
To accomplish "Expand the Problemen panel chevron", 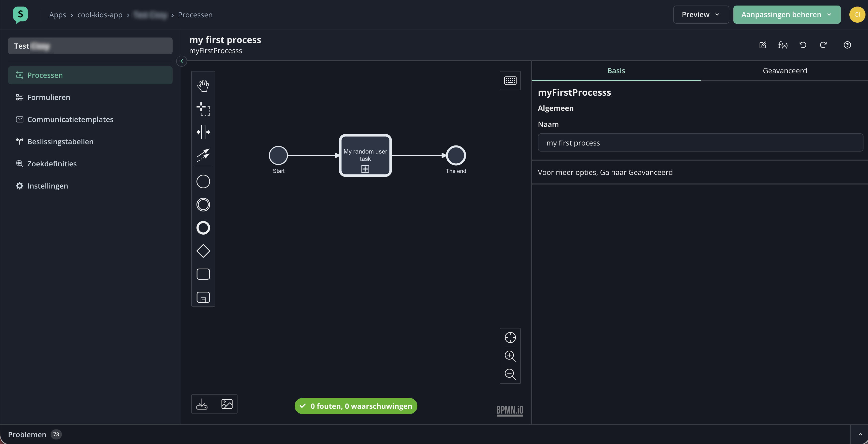I will [x=860, y=434].
